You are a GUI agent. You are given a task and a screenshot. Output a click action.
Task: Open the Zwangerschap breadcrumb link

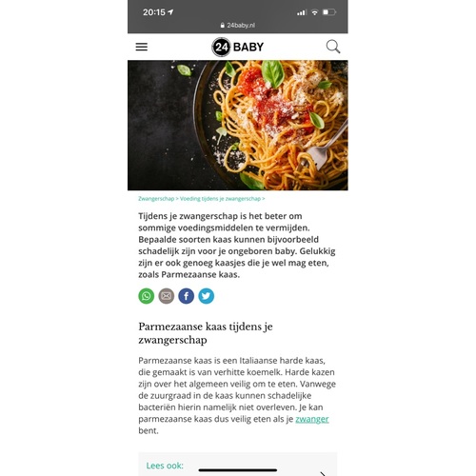(x=156, y=199)
